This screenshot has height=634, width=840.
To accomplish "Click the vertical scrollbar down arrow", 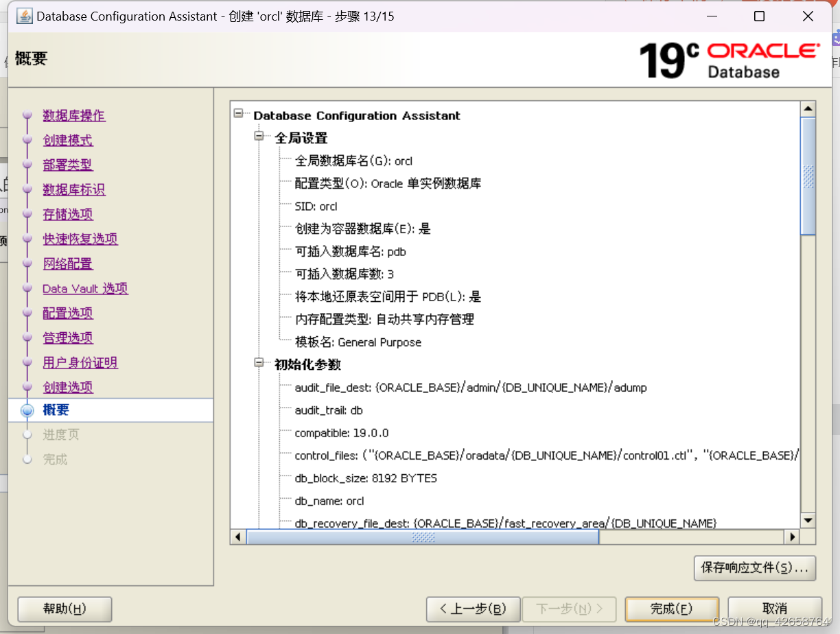I will (808, 521).
